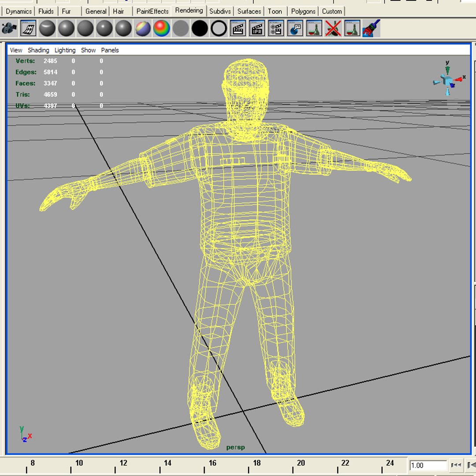Open the Lighting panel menu
The width and height of the screenshot is (476, 476).
pyautogui.click(x=65, y=50)
